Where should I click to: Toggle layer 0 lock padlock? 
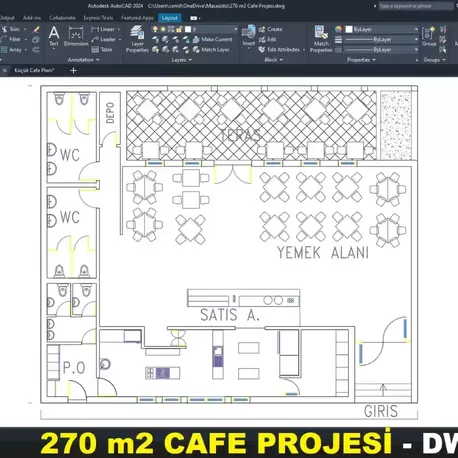(179, 29)
